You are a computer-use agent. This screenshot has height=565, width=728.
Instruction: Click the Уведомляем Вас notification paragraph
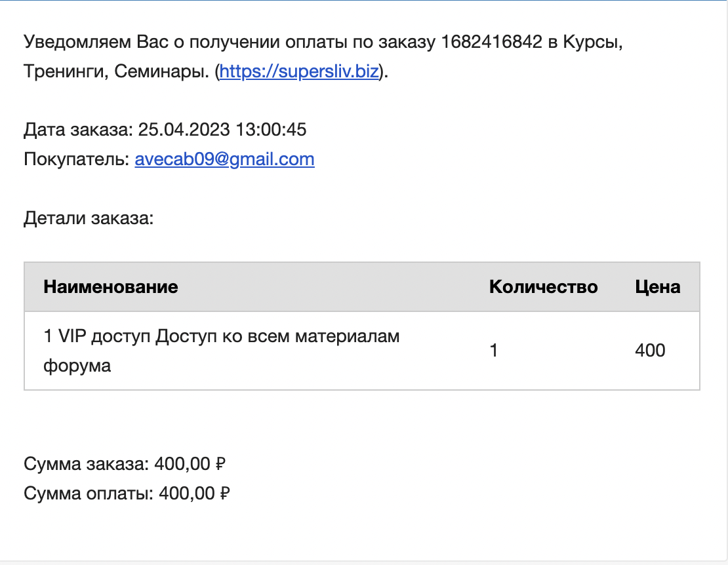point(323,56)
